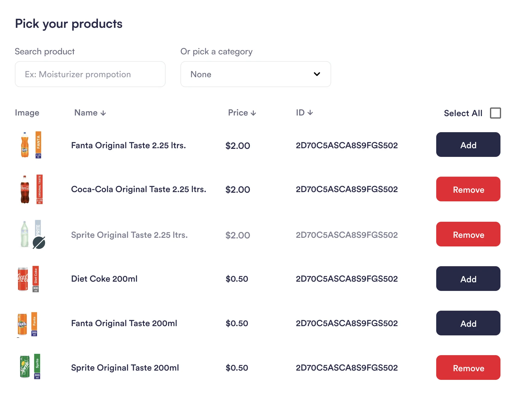Check the Select All checkbox
519x420 pixels.
click(496, 113)
